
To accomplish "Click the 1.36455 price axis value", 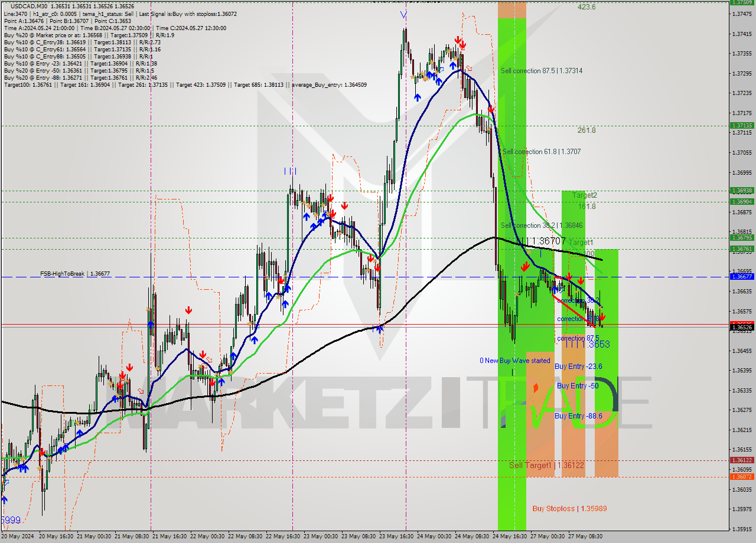I will tap(742, 351).
